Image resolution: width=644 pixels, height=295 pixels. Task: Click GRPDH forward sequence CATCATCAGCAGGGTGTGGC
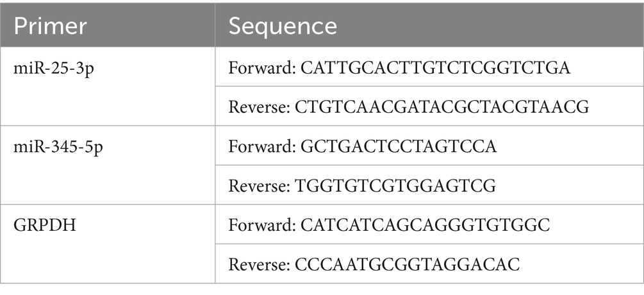(x=425, y=225)
